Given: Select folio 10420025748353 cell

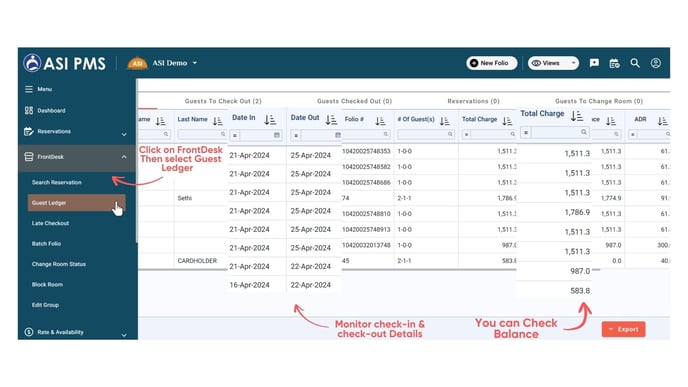Looking at the screenshot, I should pyautogui.click(x=366, y=151).
